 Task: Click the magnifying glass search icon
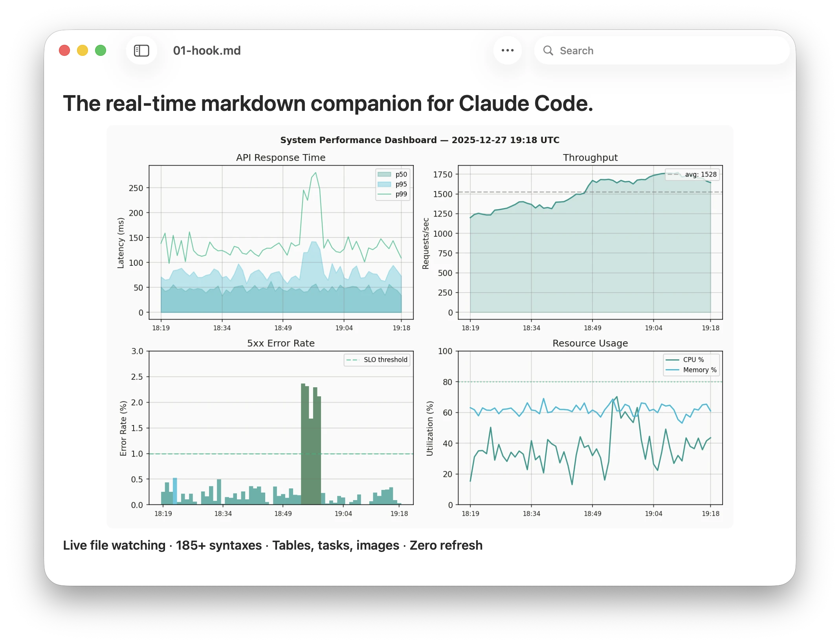tap(548, 51)
